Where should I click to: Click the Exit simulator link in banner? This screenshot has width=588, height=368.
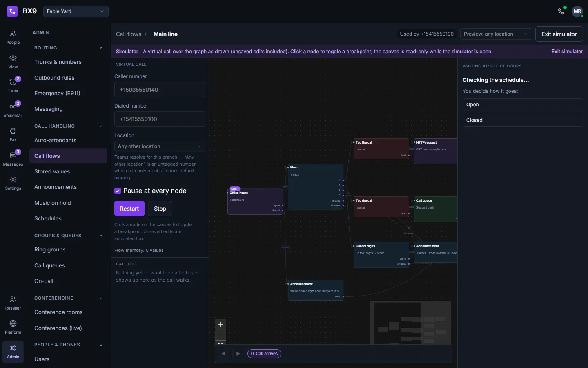pyautogui.click(x=567, y=52)
